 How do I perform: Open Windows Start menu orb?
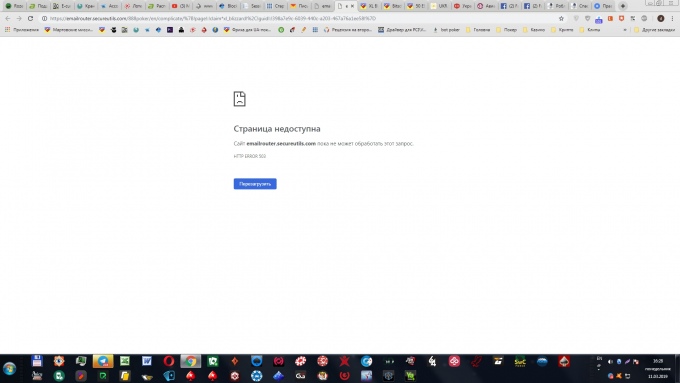10,369
